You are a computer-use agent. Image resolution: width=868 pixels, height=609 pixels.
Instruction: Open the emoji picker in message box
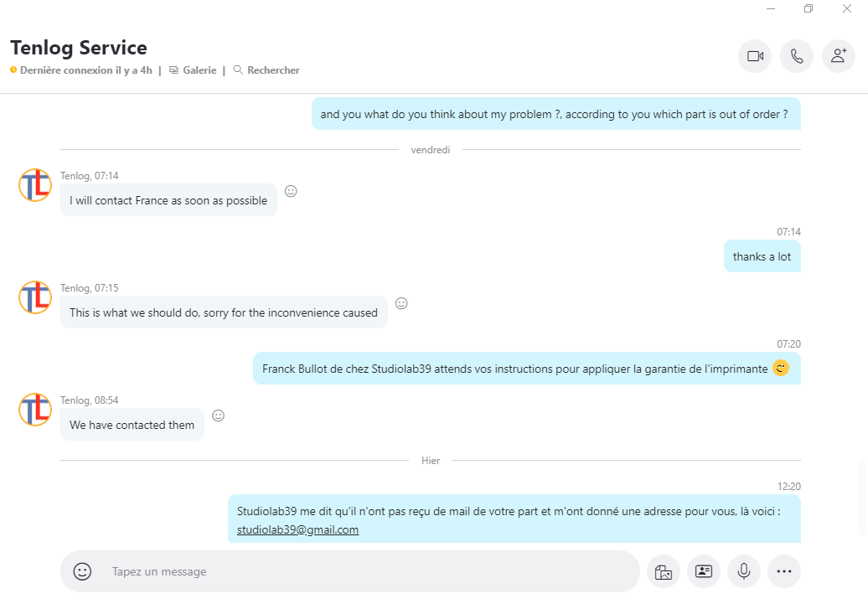pyautogui.click(x=82, y=571)
